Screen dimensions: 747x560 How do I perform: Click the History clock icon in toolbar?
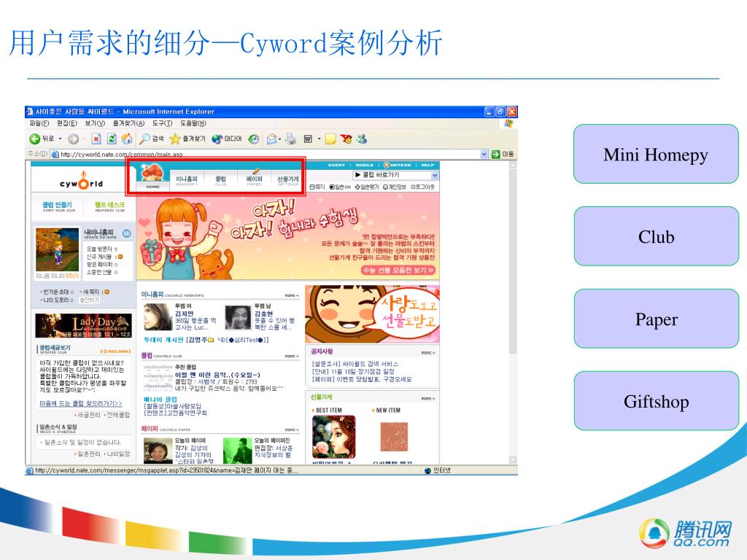[254, 139]
